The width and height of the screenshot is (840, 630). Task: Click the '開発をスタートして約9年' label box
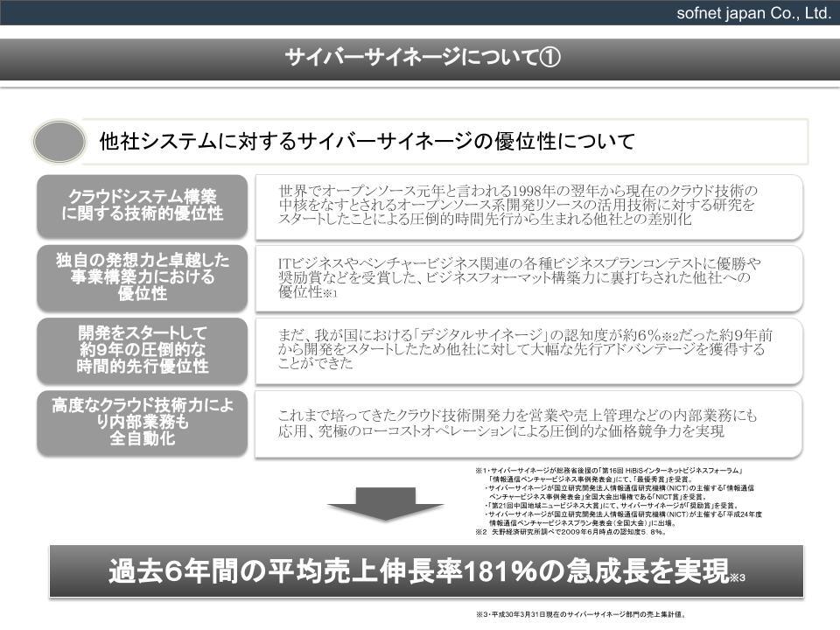(142, 349)
